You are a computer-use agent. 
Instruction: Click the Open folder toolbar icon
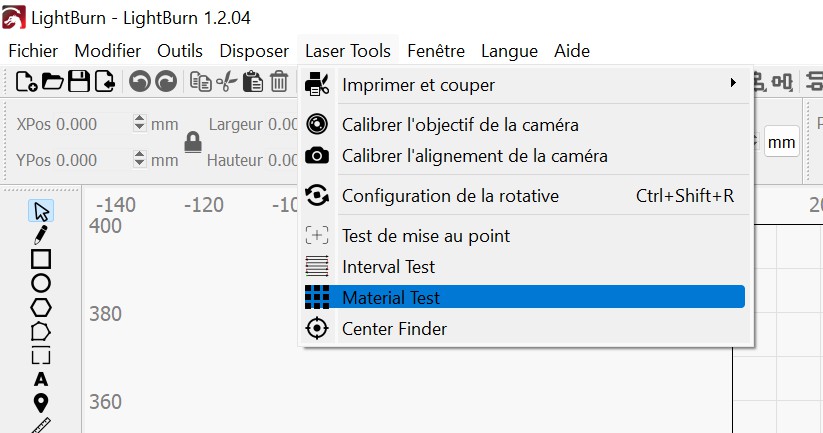(x=52, y=82)
